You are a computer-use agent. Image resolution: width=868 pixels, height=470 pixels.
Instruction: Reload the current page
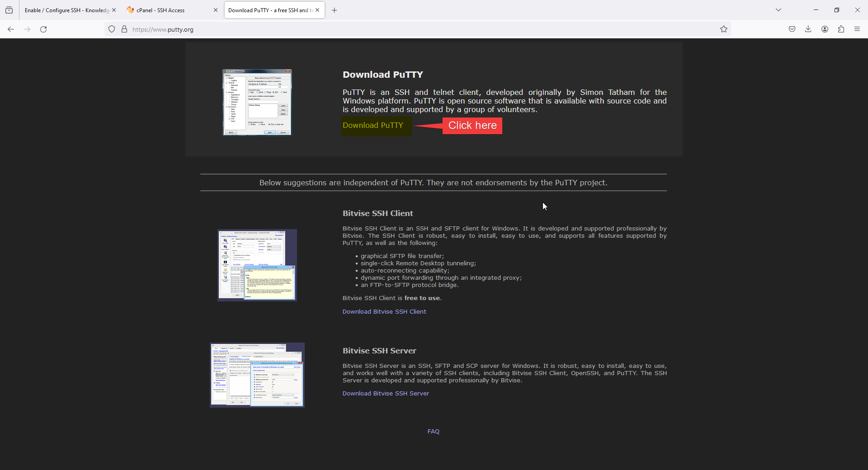43,29
